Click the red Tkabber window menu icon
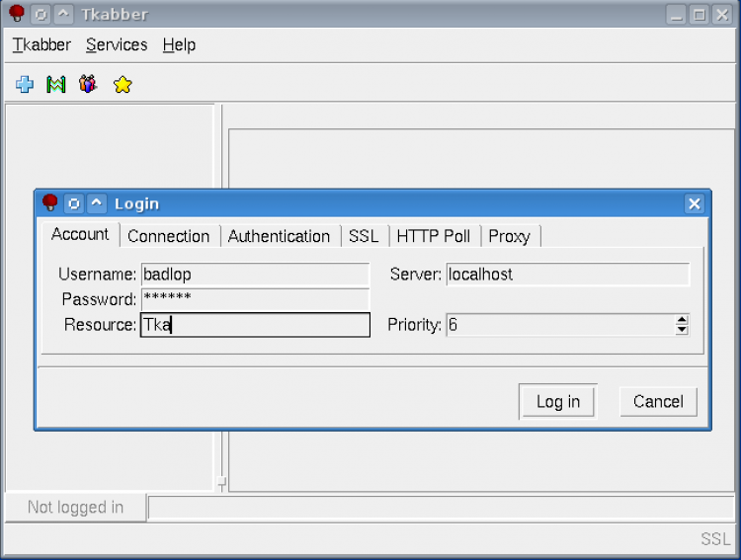Image resolution: width=741 pixels, height=560 pixels. (16, 14)
